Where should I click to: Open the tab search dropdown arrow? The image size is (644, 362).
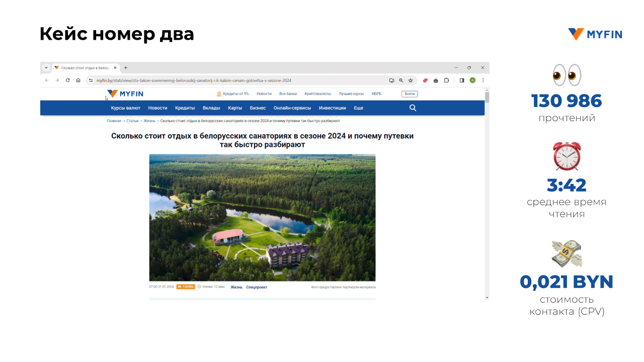coord(46,67)
